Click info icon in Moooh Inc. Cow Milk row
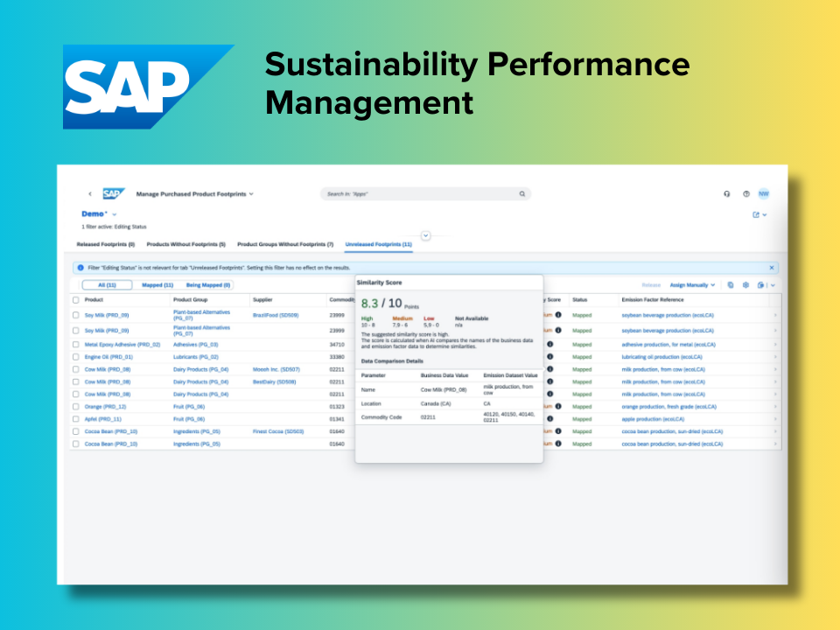840x630 pixels. pos(549,369)
